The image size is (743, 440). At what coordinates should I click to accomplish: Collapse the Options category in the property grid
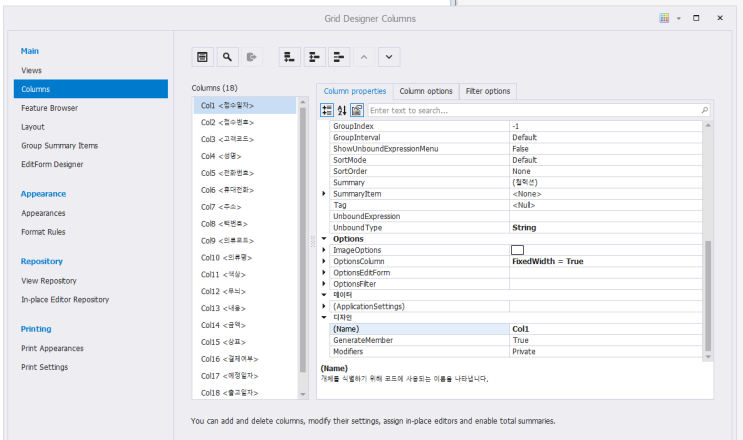click(323, 239)
